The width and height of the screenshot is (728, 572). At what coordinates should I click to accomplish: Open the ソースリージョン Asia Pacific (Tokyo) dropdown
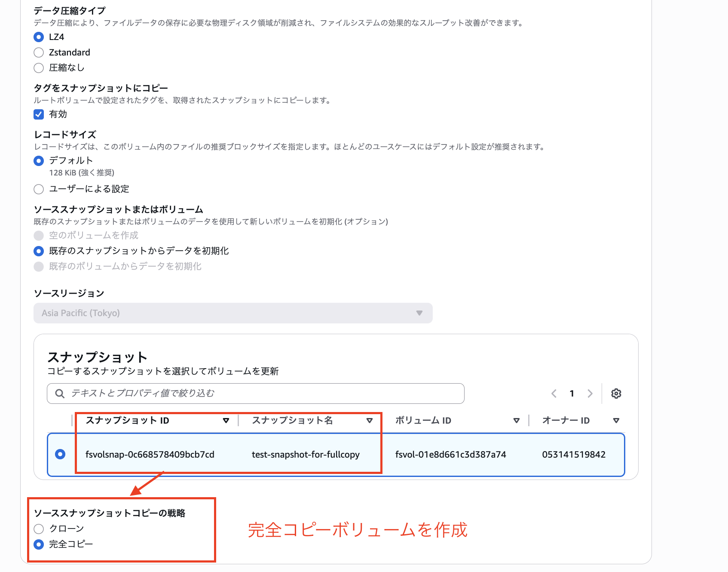click(233, 313)
